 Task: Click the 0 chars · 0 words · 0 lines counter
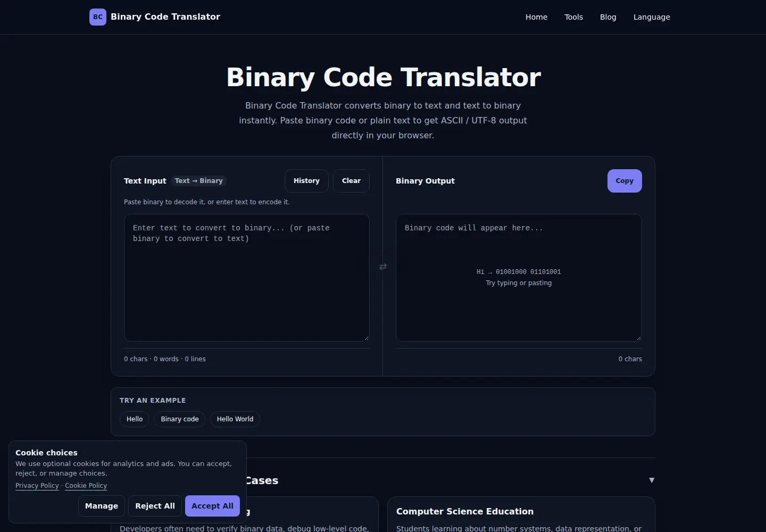165,359
